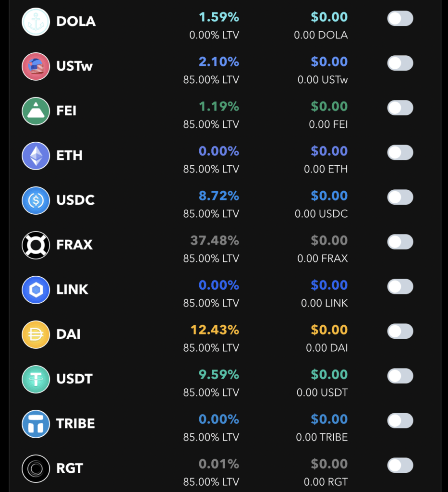Click the black FRAX token icon
Viewport: 448px width, 492px height.
click(x=36, y=245)
